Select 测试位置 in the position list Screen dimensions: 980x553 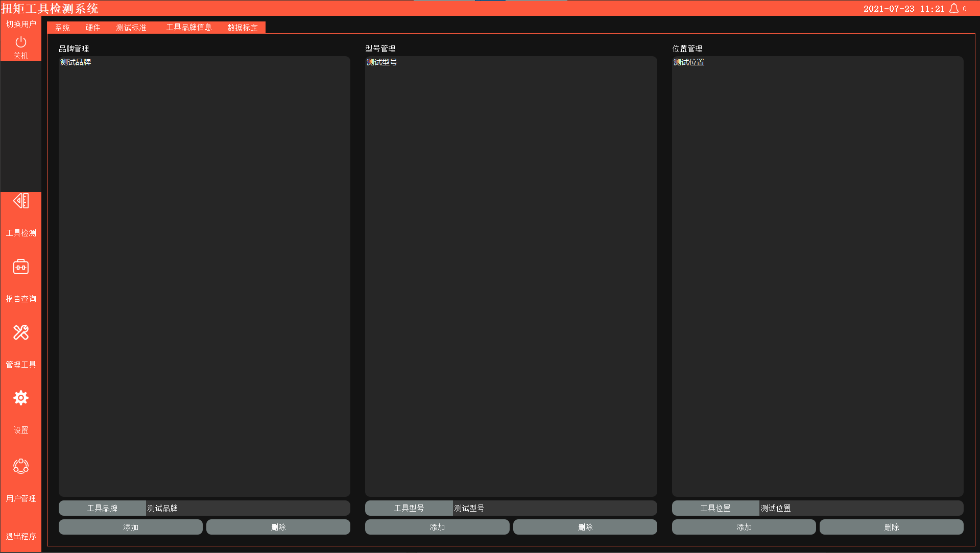(x=689, y=62)
